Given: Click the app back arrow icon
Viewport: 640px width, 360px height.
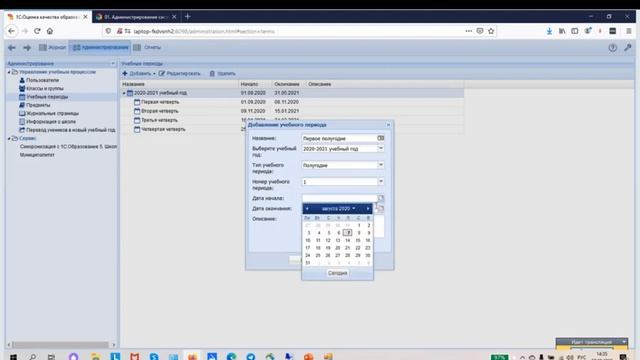Looking at the screenshot, I should 12,48.
